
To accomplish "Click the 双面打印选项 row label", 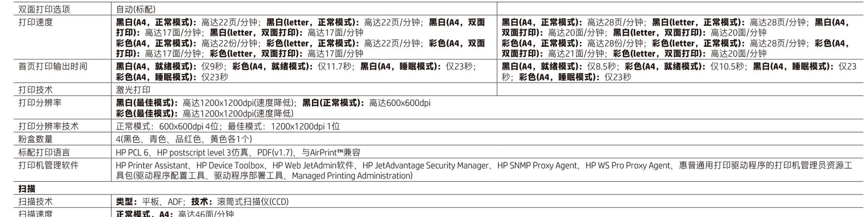I will 44,9.
